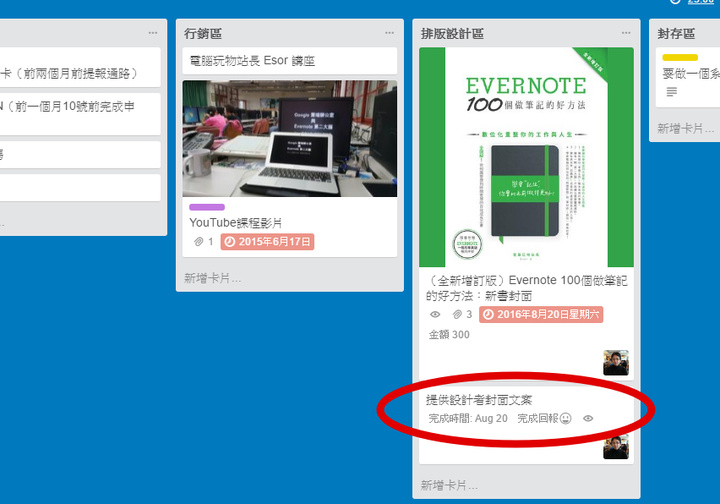Click the 2015年6月17日 due date badge
The height and width of the screenshot is (504, 720).
pyautogui.click(x=267, y=241)
